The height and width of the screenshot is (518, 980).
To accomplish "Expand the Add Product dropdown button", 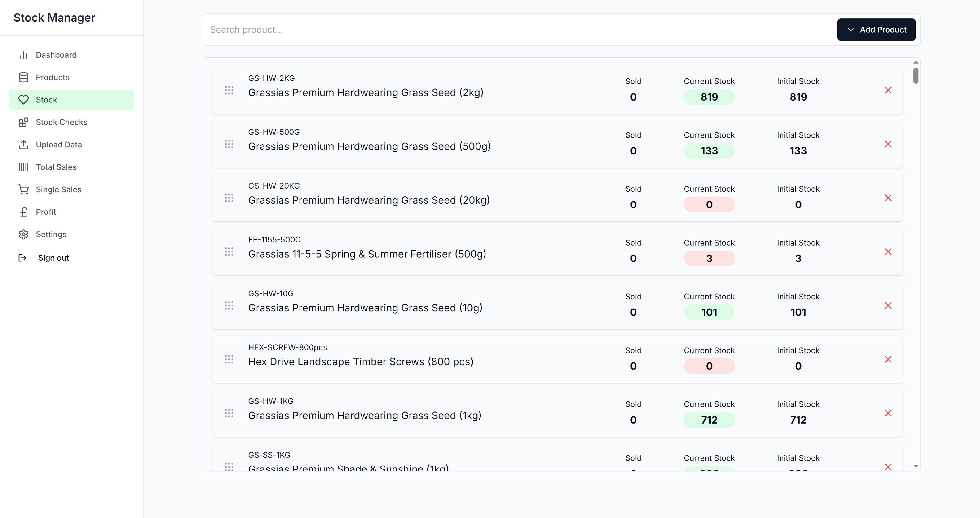I will tap(876, 30).
